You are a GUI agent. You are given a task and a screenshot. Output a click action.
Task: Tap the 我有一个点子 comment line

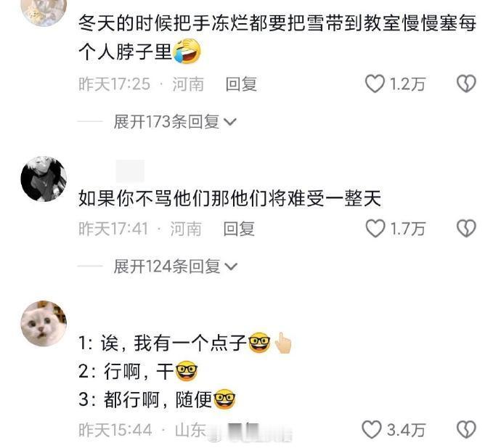point(185,343)
